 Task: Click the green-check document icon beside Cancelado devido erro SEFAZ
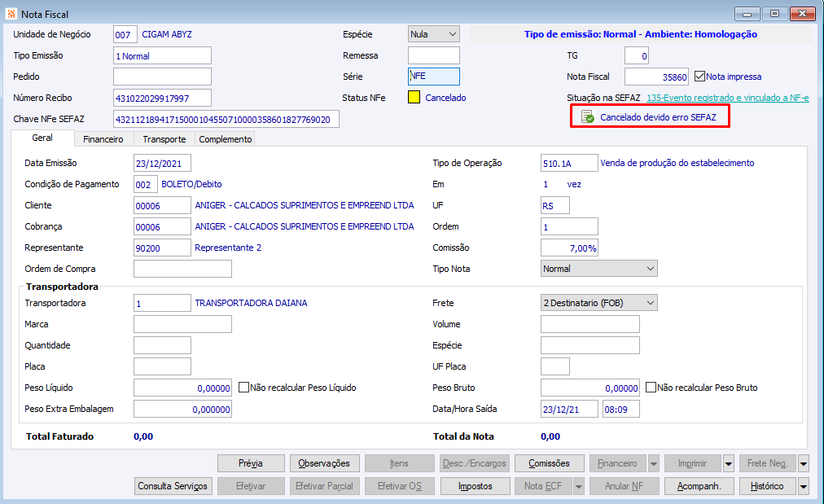tap(588, 116)
